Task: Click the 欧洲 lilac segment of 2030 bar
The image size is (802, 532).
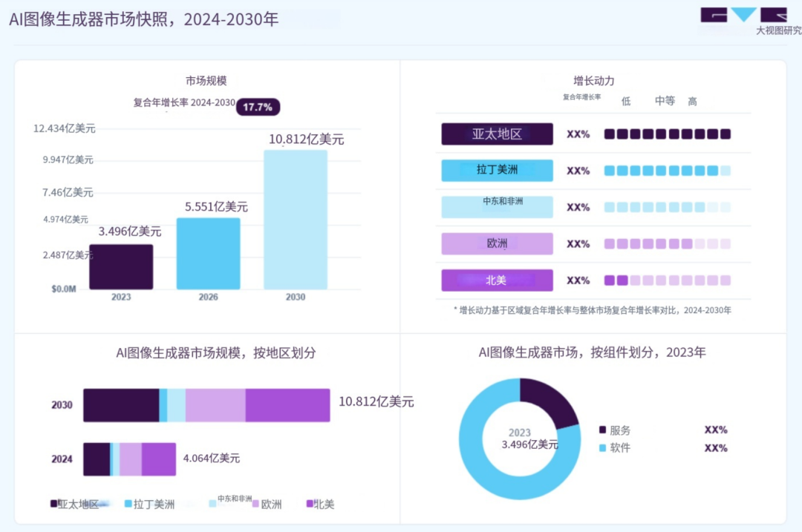Action: [215, 405]
